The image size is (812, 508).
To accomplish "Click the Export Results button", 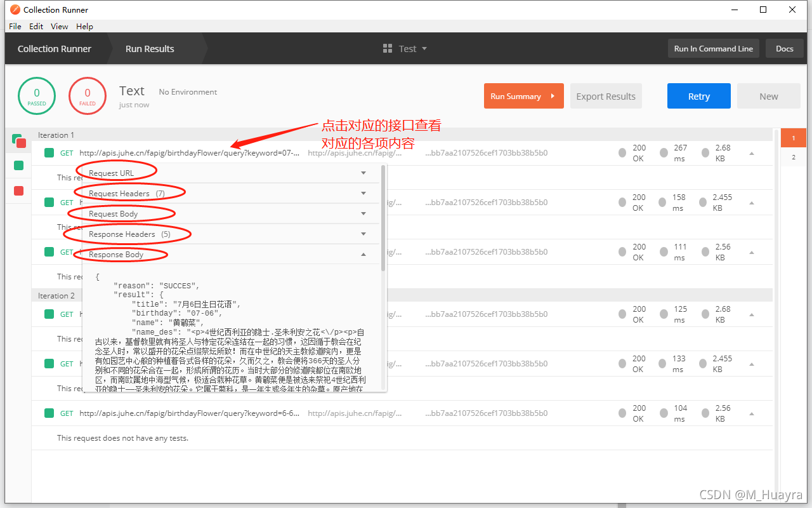I will click(605, 97).
